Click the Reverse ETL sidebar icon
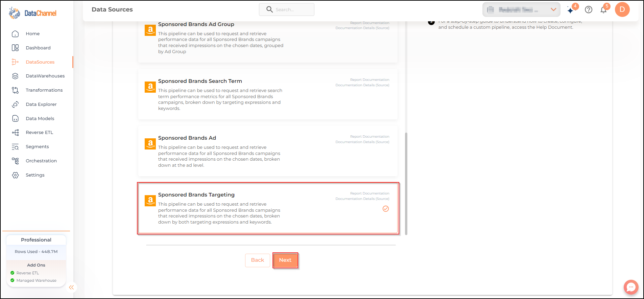The height and width of the screenshot is (299, 644). click(x=15, y=133)
